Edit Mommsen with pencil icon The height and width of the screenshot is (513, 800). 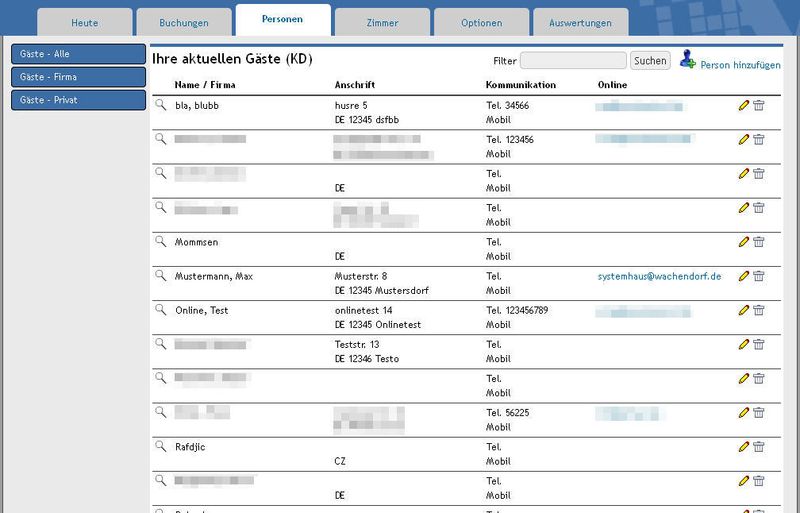coord(744,241)
